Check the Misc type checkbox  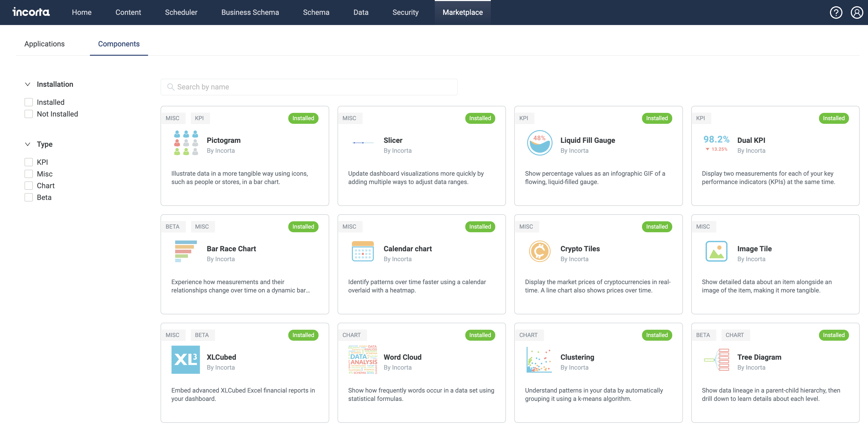(29, 174)
